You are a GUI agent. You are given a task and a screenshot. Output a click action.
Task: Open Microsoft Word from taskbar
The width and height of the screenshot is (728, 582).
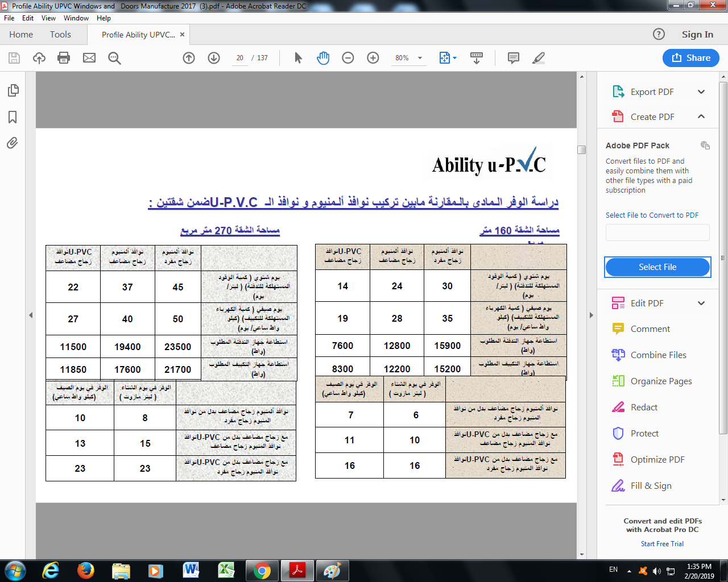(191, 570)
